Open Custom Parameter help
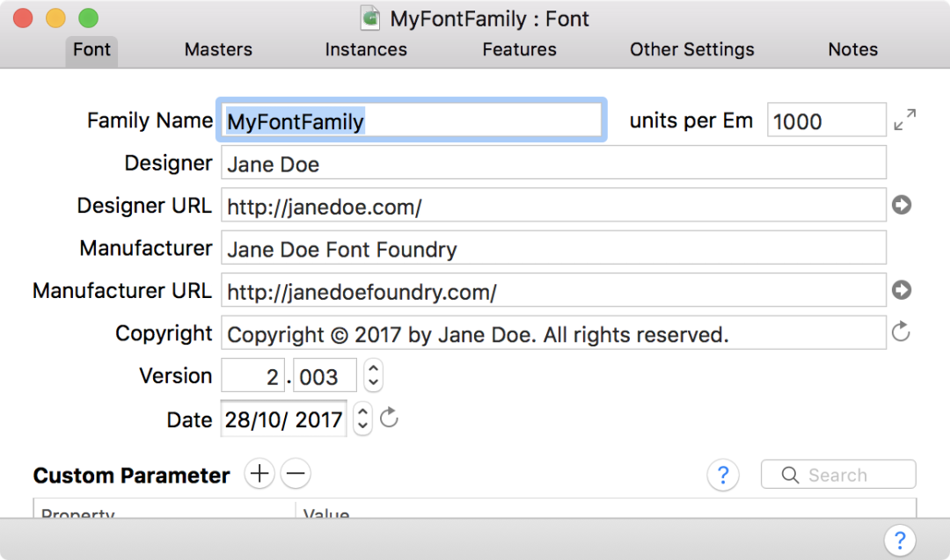 click(x=722, y=476)
